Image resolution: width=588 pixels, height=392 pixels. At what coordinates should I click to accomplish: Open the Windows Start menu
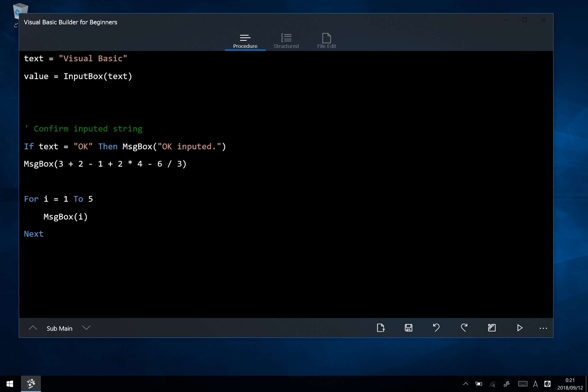coord(10,384)
